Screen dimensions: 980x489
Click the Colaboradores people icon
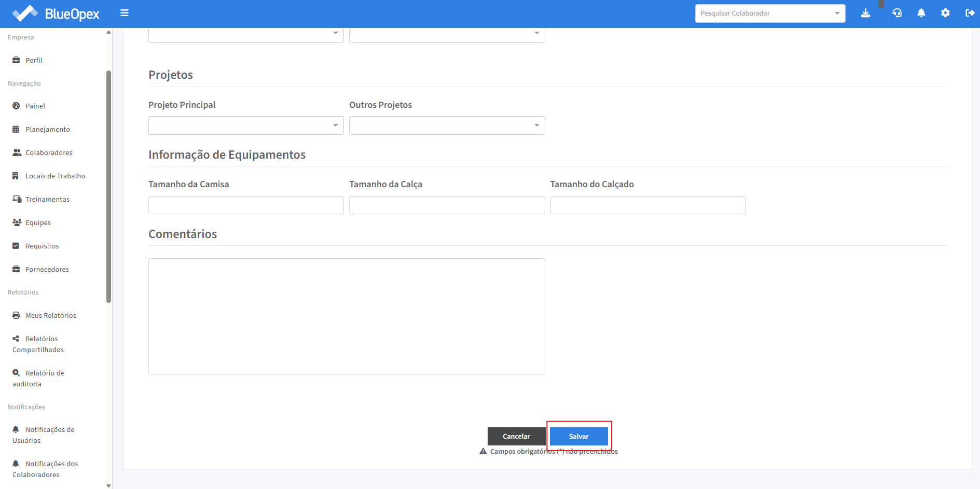[17, 152]
